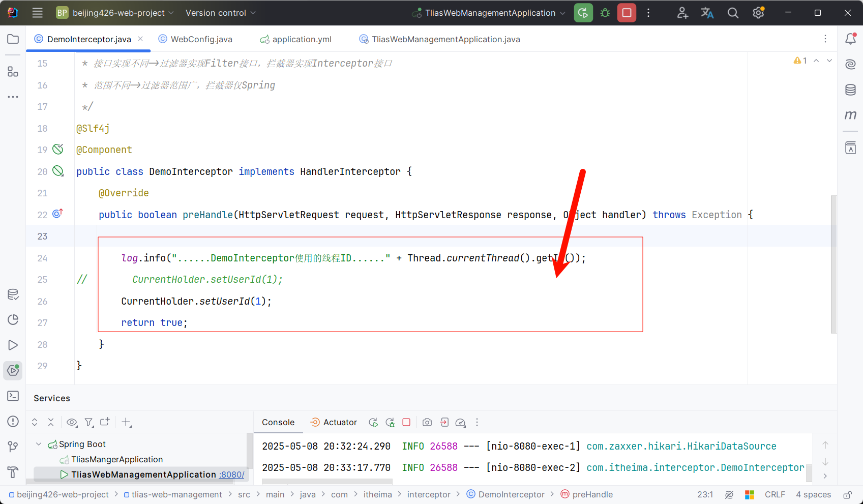Open the Maven tool window

(x=850, y=115)
